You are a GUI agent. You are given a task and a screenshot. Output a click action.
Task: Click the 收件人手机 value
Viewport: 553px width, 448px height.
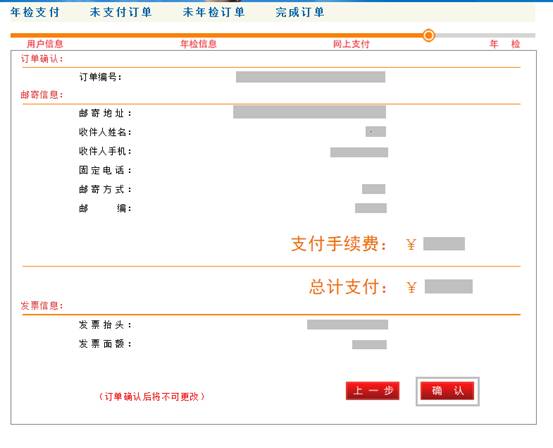359,152
